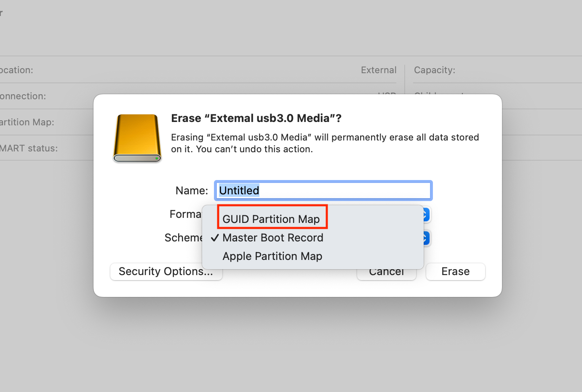582x392 pixels.
Task: Click the Scheme pop-up arrows
Action: [x=426, y=238]
